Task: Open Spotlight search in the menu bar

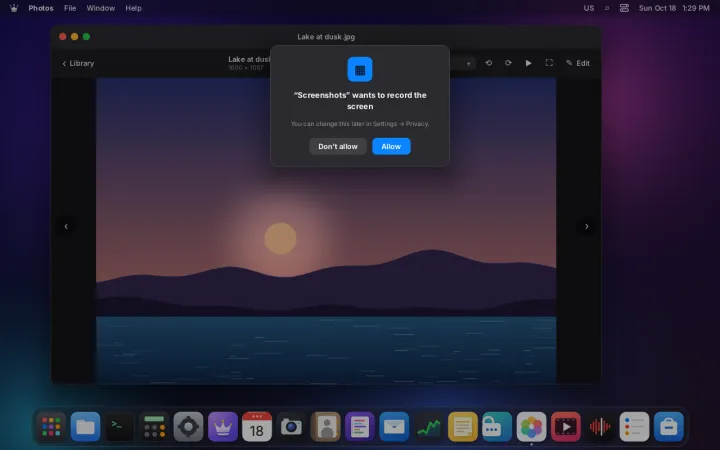Action: coord(607,8)
